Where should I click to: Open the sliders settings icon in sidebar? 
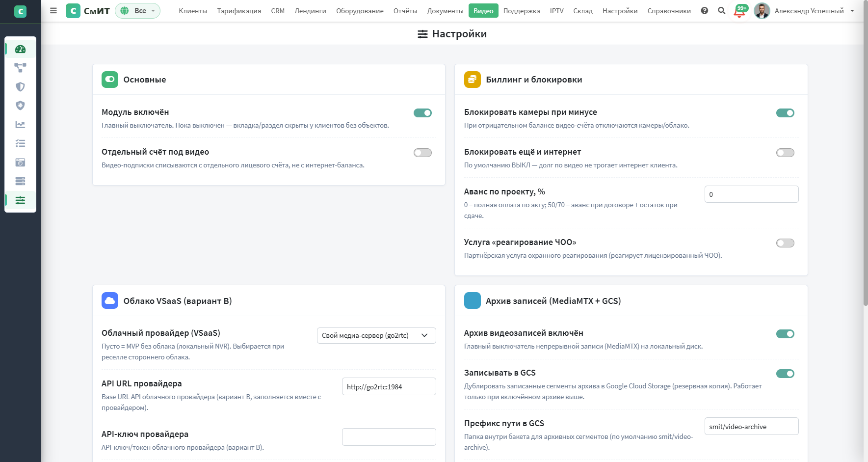(20, 200)
